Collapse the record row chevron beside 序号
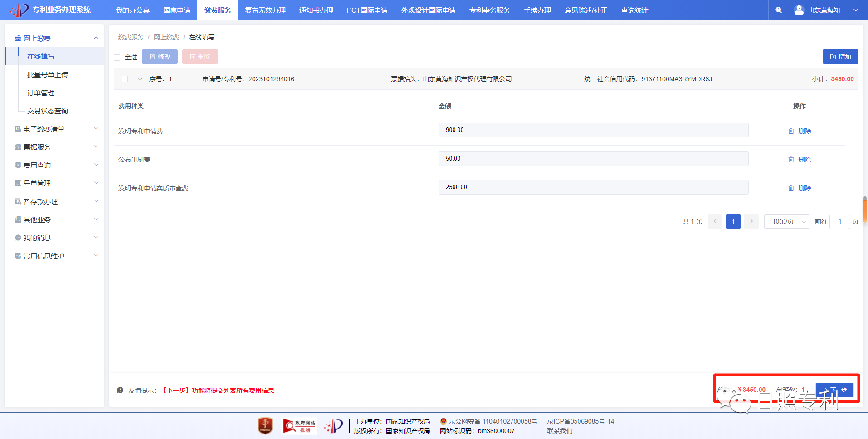This screenshot has height=439, width=868. (x=140, y=79)
